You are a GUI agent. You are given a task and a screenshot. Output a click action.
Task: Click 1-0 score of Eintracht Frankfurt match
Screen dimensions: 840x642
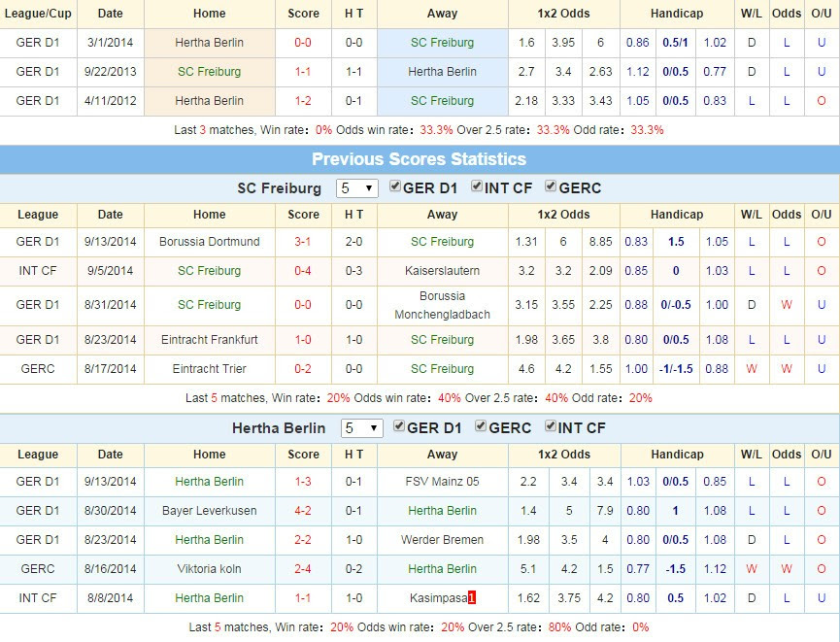303,340
